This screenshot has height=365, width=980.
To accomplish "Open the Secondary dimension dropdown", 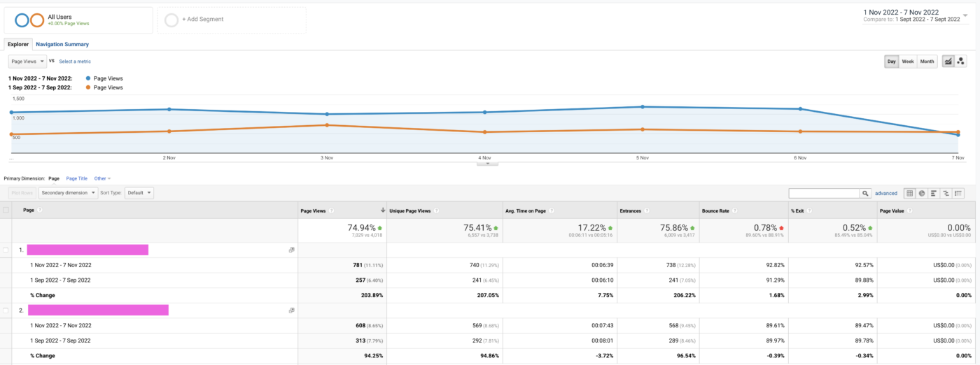I will pos(68,193).
